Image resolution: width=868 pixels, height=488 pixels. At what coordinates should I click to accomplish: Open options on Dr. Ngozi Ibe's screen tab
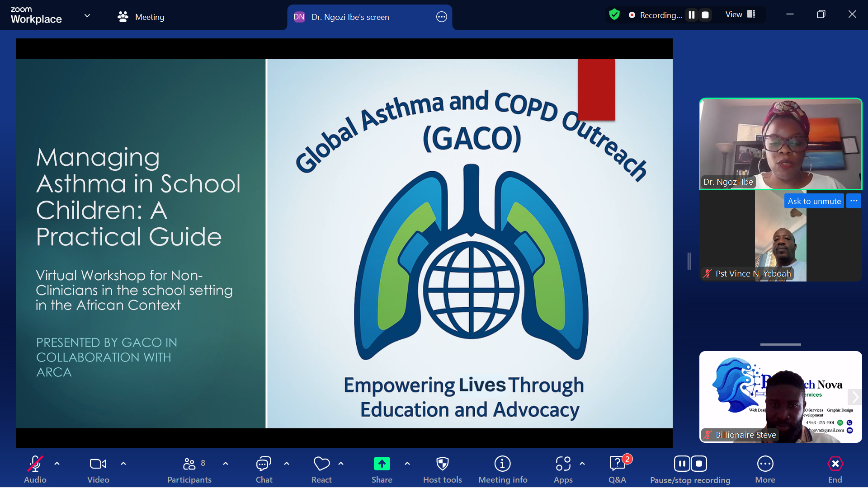point(441,17)
